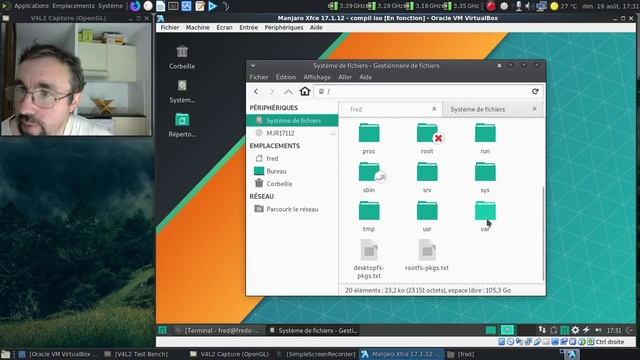Open the Fichier menu in file manager
The image size is (640, 360).
259,77
